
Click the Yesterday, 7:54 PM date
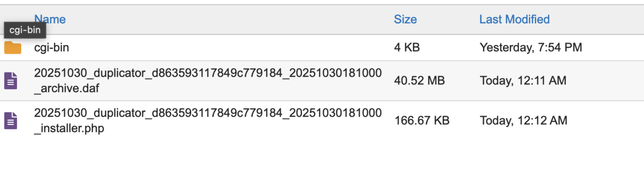coord(531,48)
